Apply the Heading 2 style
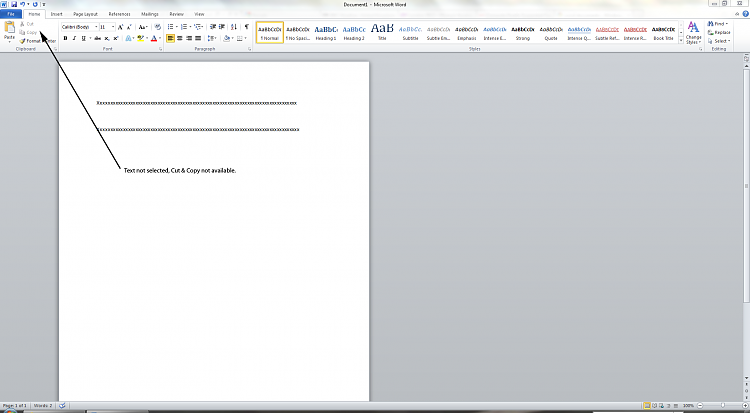The height and width of the screenshot is (413, 750). coord(354,33)
